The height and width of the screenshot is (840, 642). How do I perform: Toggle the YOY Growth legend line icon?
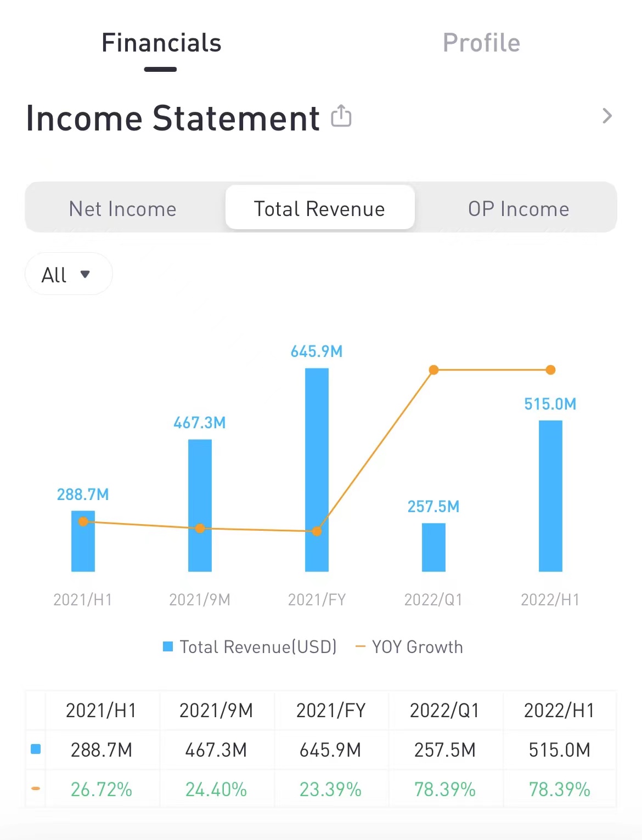[361, 646]
